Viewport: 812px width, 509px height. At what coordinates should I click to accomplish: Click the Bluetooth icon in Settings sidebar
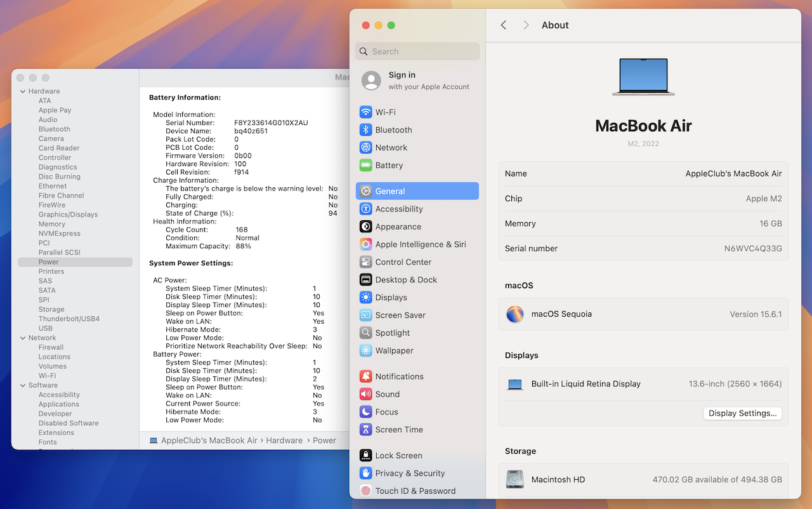[x=365, y=130]
